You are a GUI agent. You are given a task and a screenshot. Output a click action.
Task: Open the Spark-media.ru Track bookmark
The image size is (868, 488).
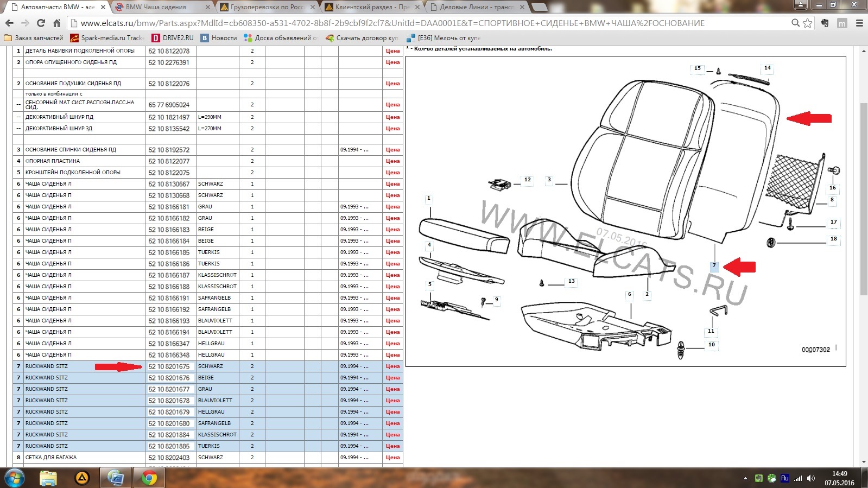click(x=107, y=38)
